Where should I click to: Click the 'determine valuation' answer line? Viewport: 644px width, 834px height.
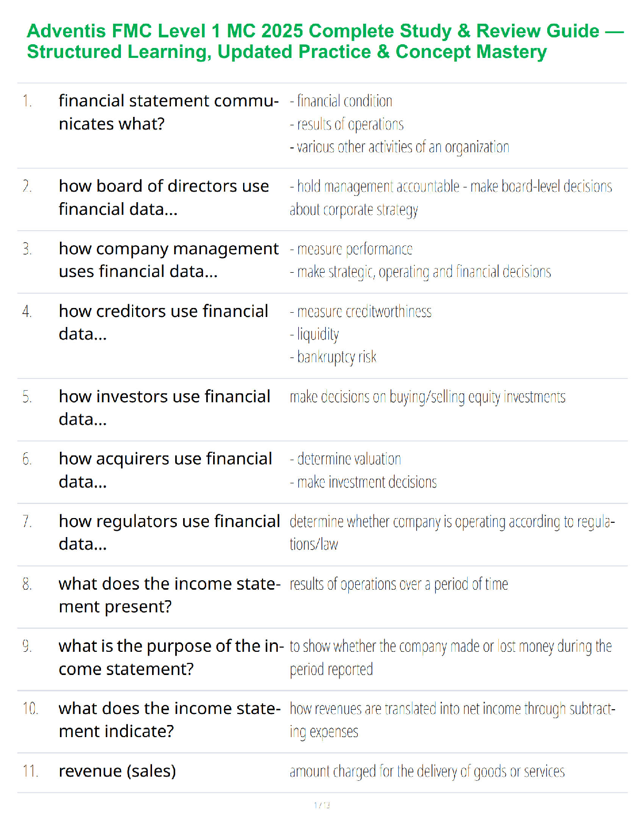pyautogui.click(x=346, y=459)
